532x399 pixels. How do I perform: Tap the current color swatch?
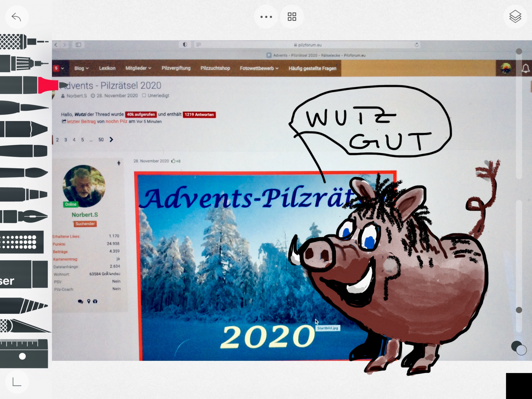[x=516, y=346]
